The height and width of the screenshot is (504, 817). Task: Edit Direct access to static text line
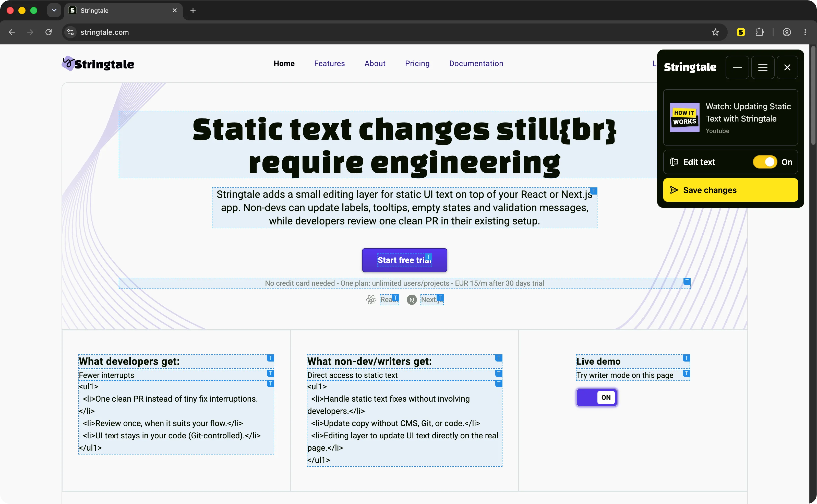[404, 375]
